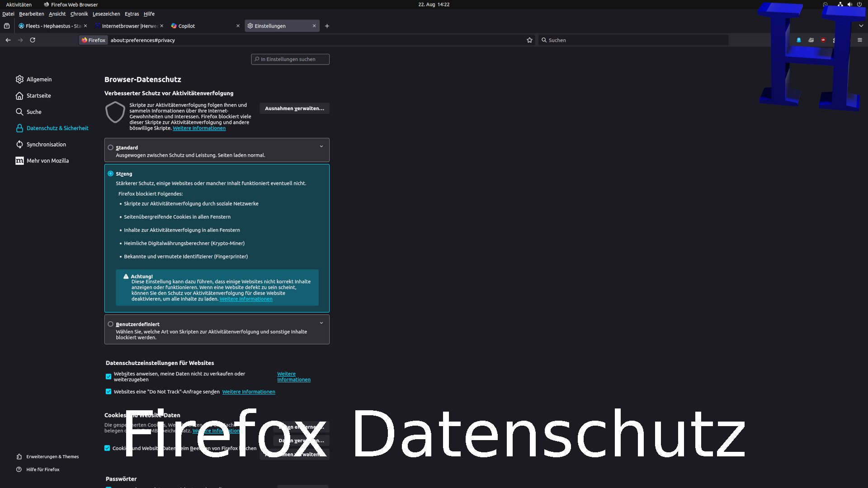Open the gray extension icon beside Ghostery
This screenshot has height=488, width=868.
[811, 40]
